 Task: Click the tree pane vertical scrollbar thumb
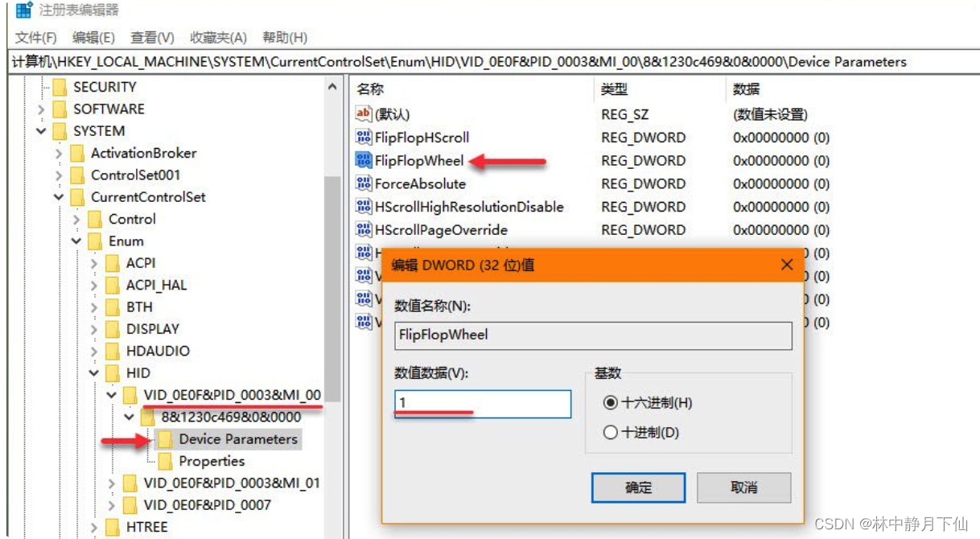tap(333, 290)
